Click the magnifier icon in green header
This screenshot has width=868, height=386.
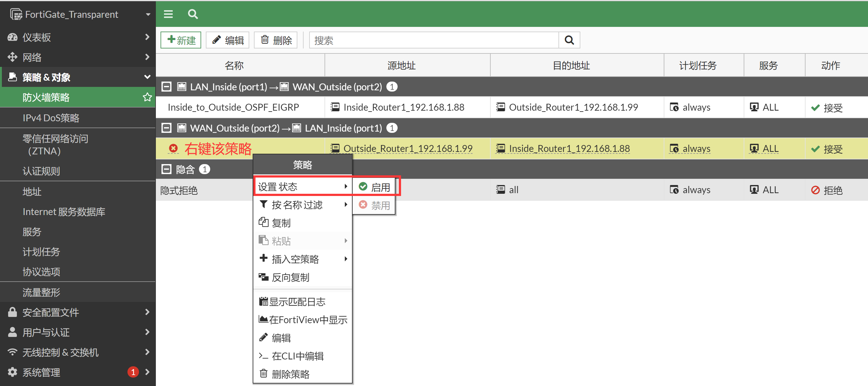193,14
